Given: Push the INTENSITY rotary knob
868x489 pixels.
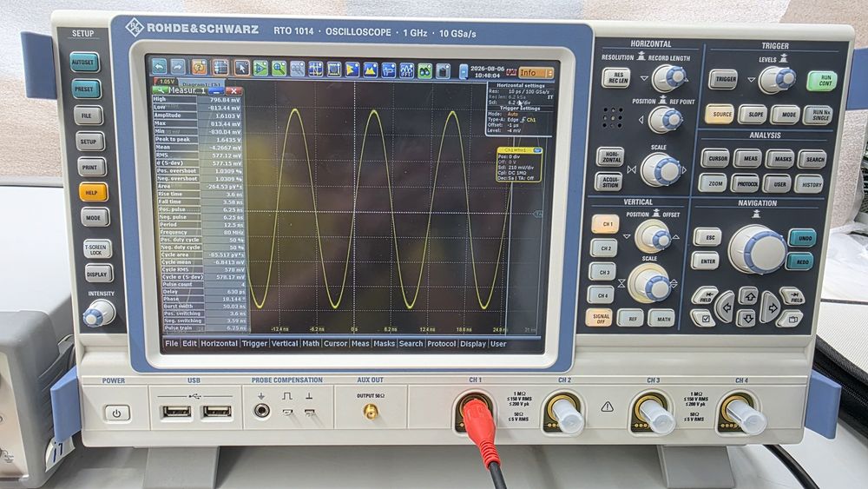Looking at the screenshot, I should tap(99, 314).
